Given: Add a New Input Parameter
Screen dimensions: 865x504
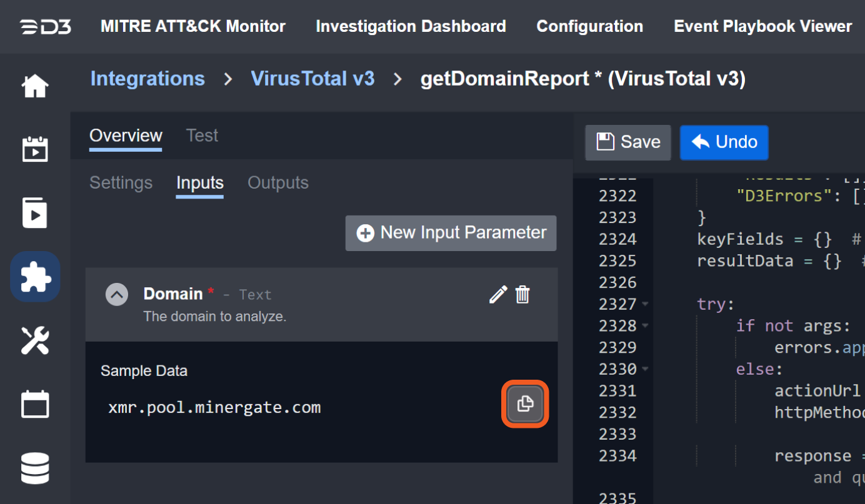Looking at the screenshot, I should pos(451,233).
